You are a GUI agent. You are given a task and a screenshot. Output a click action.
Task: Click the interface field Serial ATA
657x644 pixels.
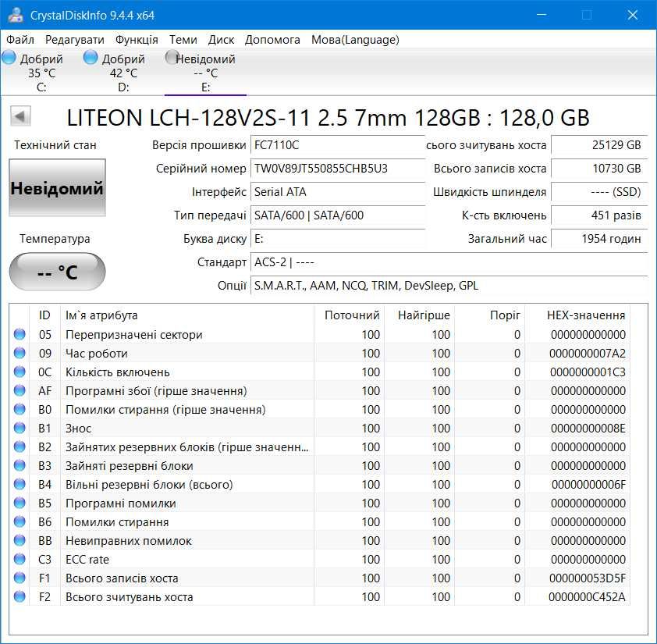[x=338, y=192]
